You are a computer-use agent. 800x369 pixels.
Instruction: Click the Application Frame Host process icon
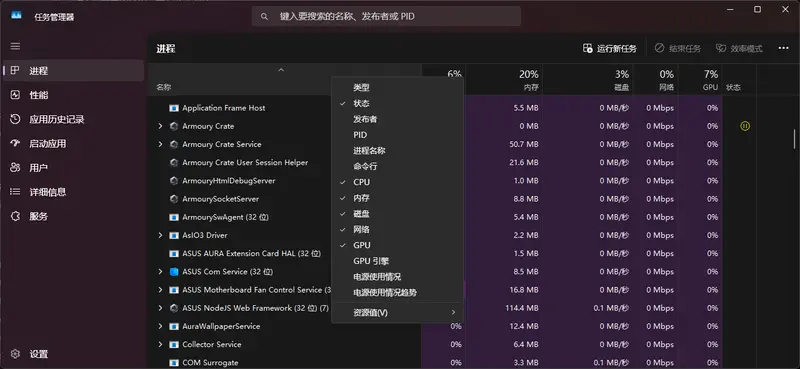click(x=174, y=108)
